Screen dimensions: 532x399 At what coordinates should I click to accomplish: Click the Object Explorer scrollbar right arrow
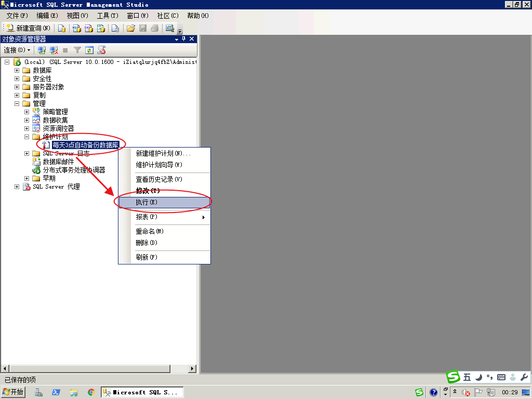click(x=192, y=368)
